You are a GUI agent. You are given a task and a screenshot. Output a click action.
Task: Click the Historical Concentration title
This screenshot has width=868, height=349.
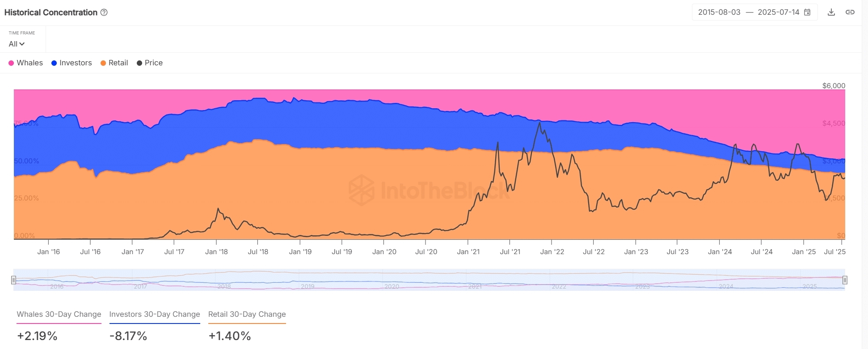click(x=51, y=13)
